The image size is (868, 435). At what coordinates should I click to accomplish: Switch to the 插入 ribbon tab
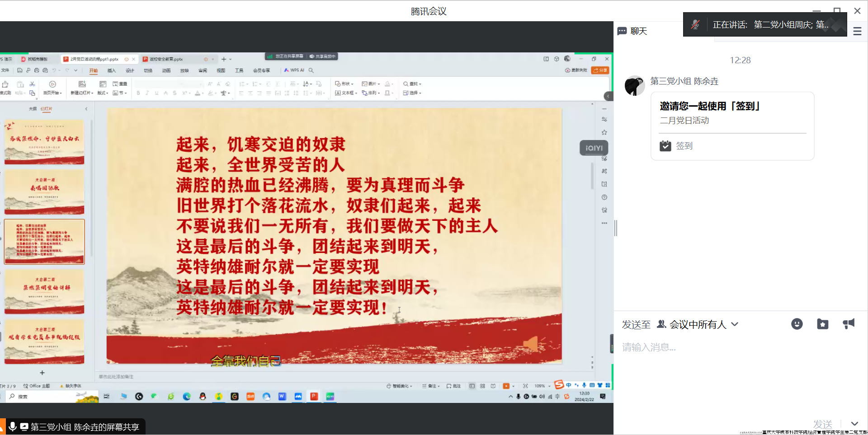click(111, 70)
